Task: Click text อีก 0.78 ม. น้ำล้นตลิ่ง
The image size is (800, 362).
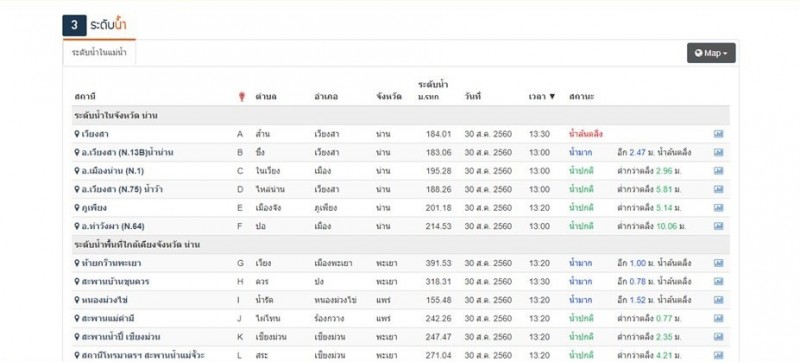Action: pyautogui.click(x=654, y=281)
